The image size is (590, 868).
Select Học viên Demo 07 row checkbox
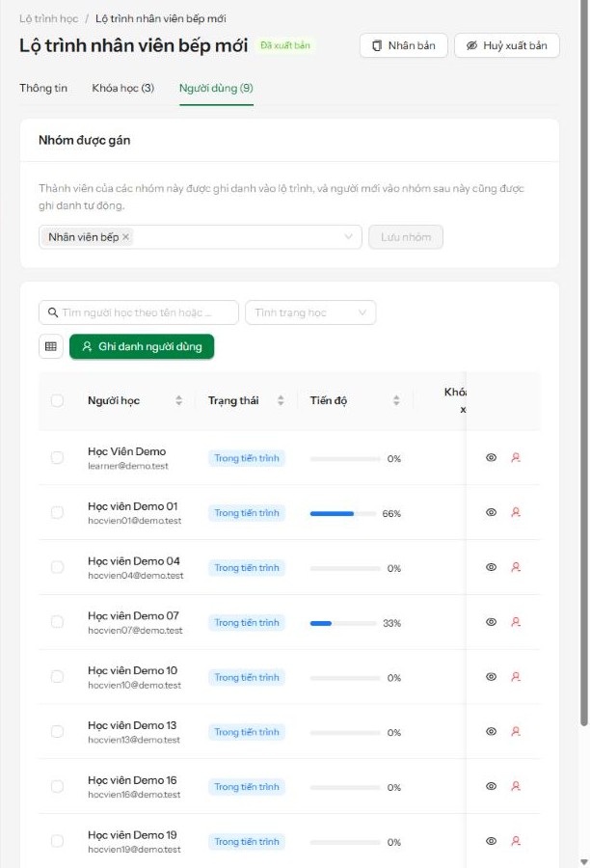click(57, 622)
